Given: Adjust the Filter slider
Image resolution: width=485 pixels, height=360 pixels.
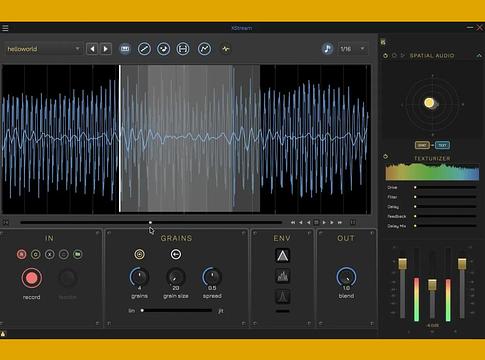Looking at the screenshot, I should point(445,197).
